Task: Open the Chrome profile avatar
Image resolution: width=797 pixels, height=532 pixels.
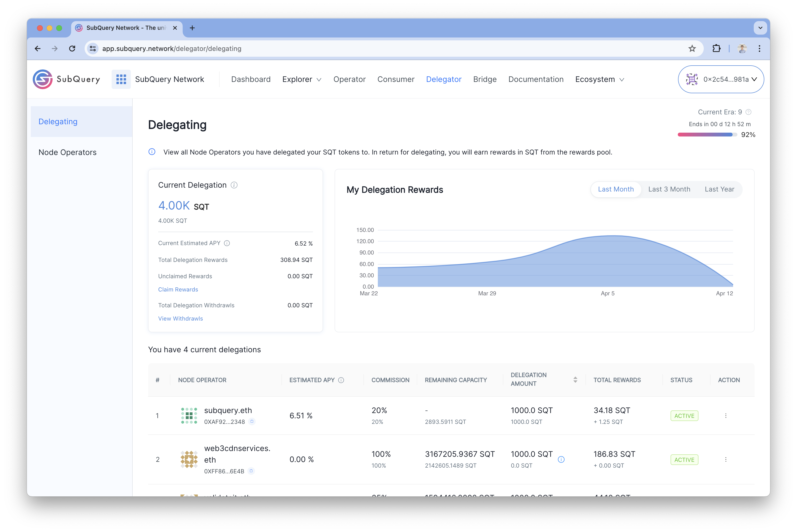Action: pos(742,49)
